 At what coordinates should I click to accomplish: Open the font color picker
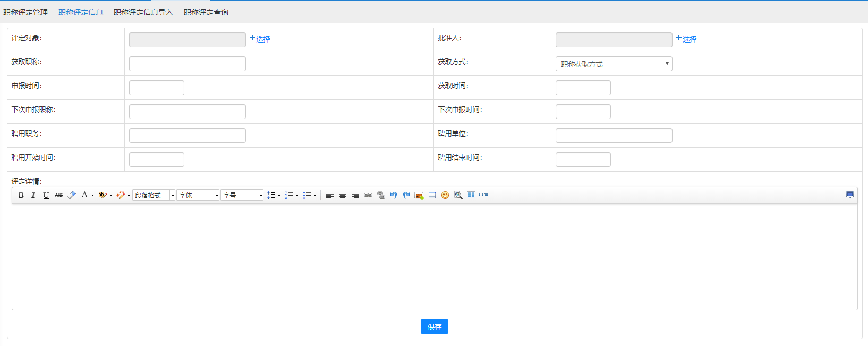pyautogui.click(x=87, y=195)
